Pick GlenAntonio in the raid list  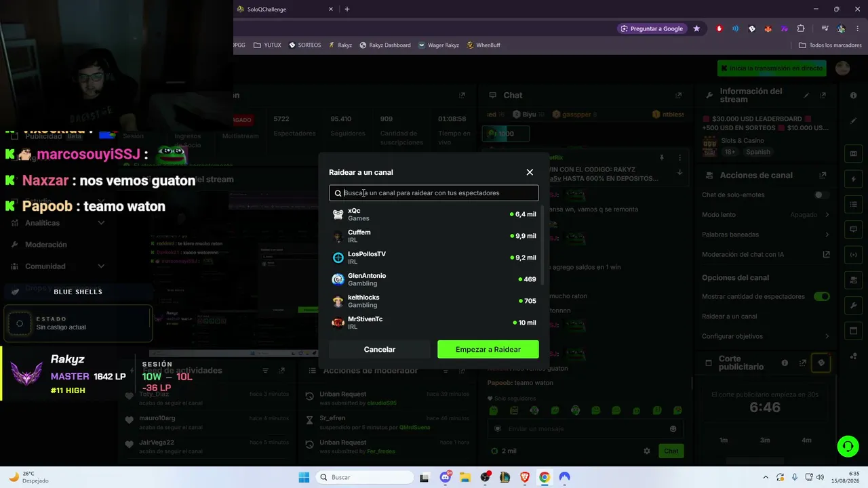click(434, 280)
